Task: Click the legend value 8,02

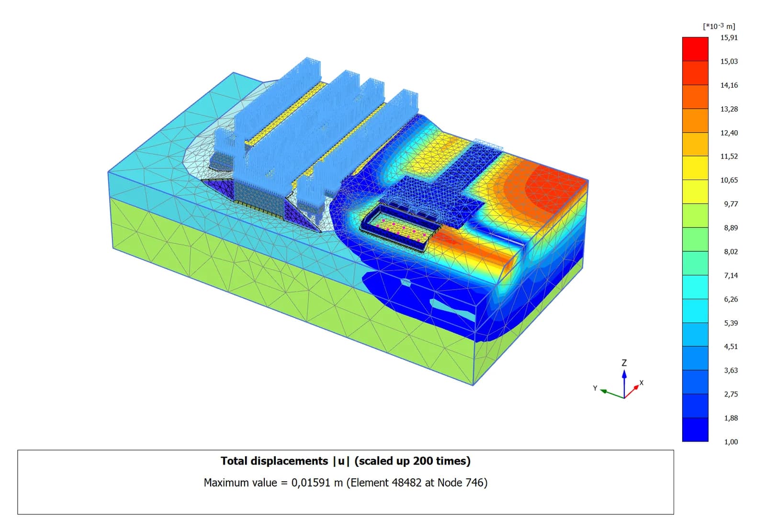Action: pyautogui.click(x=731, y=251)
